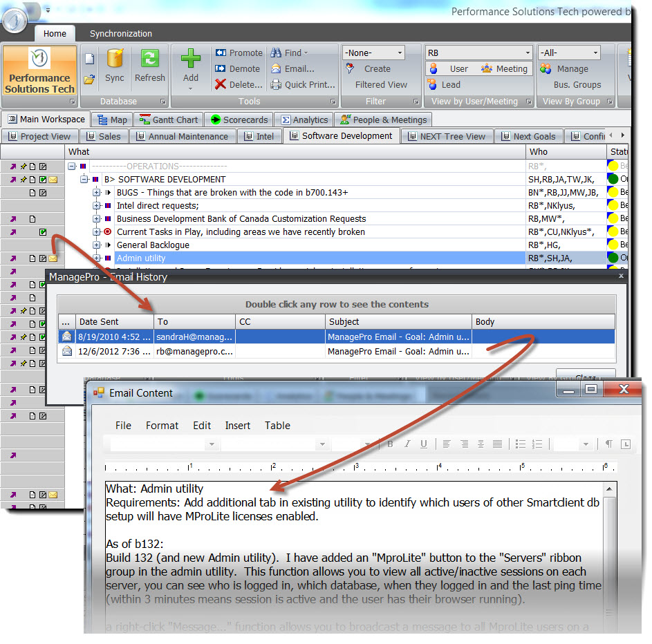Open the Insert menu in Email Content
The width and height of the screenshot is (652, 644).
coord(237,426)
